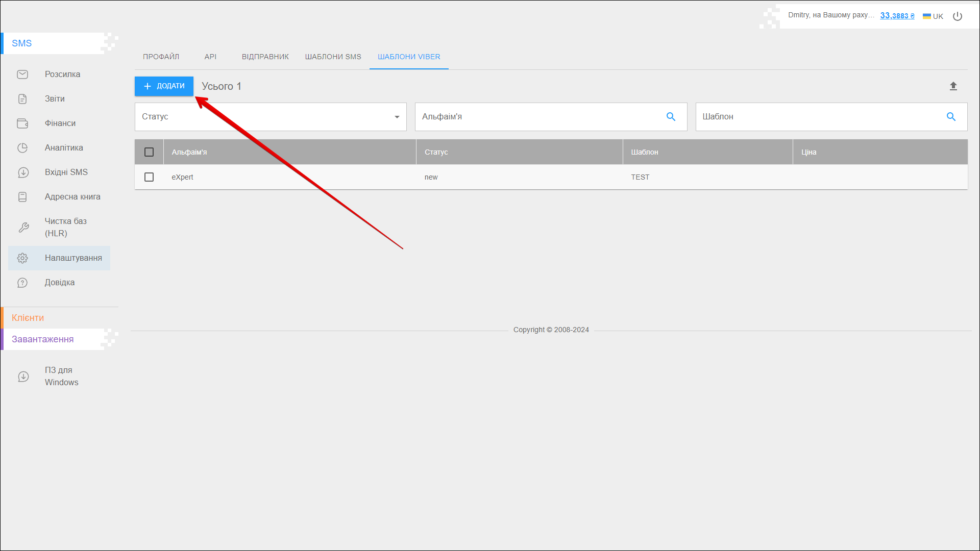Open the Клієнти sidebar section

[28, 318]
